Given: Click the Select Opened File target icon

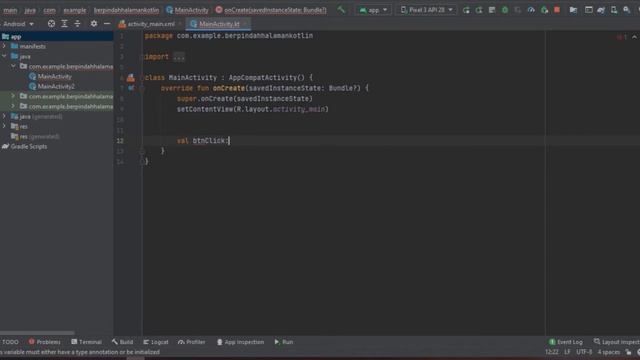Looking at the screenshot, I should [51, 24].
